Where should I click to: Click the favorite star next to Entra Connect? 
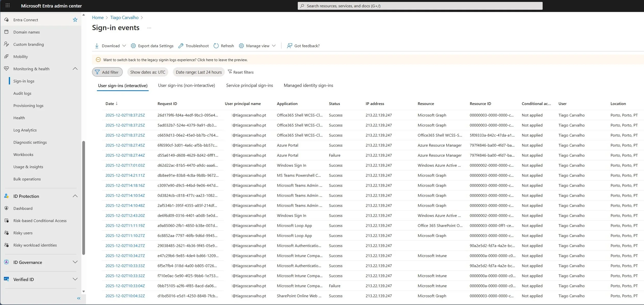[x=75, y=19]
